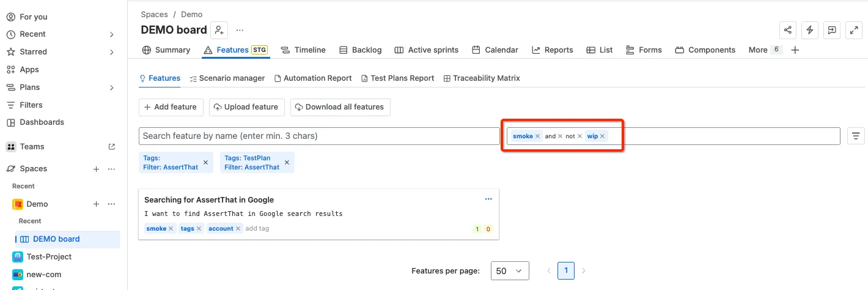Screen dimensions: 868x290
Task: Open the Reports tab
Action: [553, 50]
